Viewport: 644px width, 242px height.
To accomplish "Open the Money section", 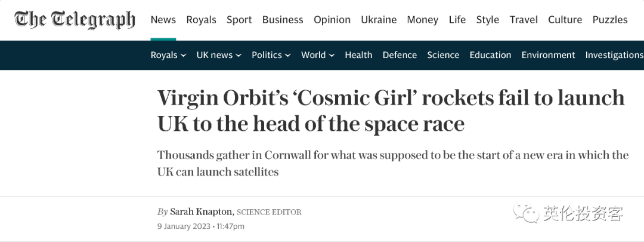I will pyautogui.click(x=423, y=20).
